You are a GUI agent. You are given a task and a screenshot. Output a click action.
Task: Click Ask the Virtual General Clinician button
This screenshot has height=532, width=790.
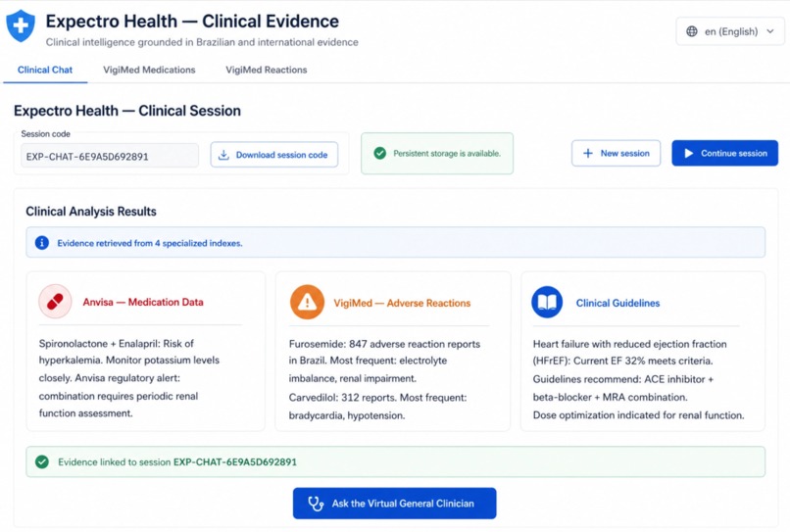(394, 504)
